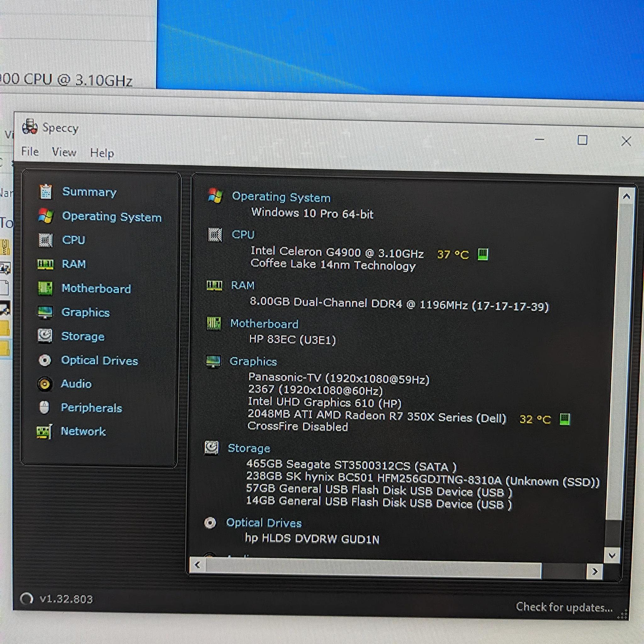Open RAM heading link in summary
Image resolution: width=644 pixels, height=644 pixels.
click(x=243, y=285)
